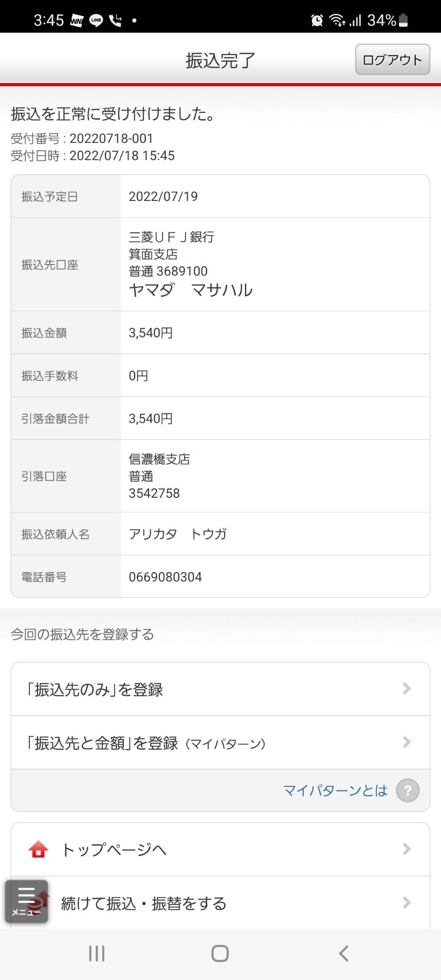The width and height of the screenshot is (441, 980).
Task: Tap the red home icon for トップページ
Action: (x=38, y=849)
